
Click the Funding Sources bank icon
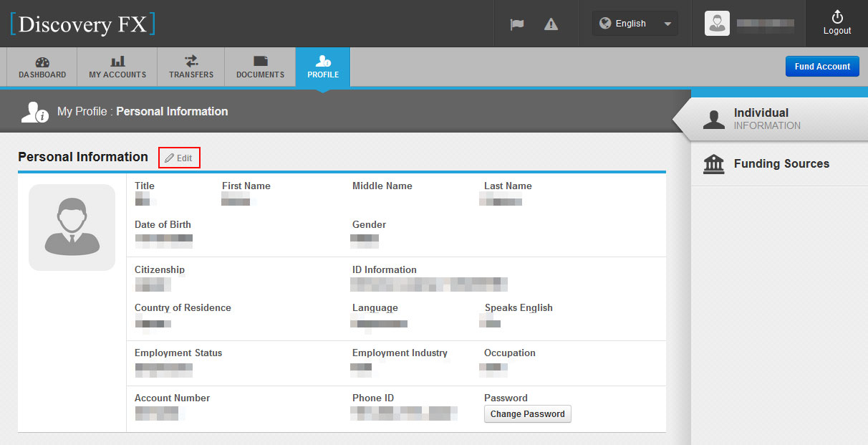[x=713, y=163]
